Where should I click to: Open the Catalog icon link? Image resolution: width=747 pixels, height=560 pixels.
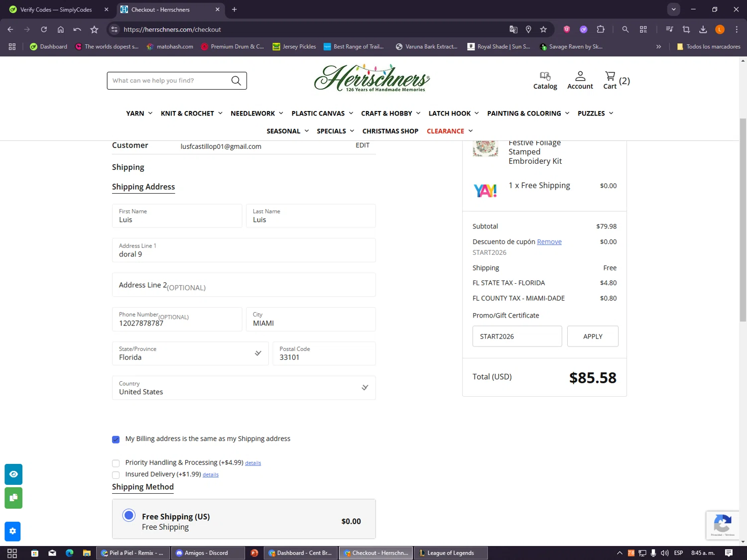[x=545, y=81]
